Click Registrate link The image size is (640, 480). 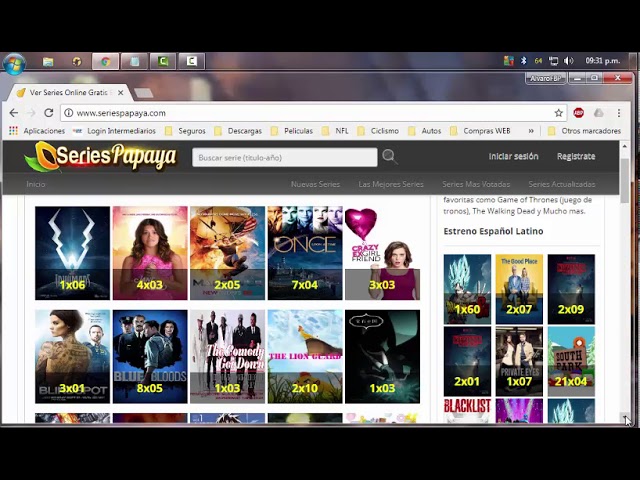tap(576, 156)
